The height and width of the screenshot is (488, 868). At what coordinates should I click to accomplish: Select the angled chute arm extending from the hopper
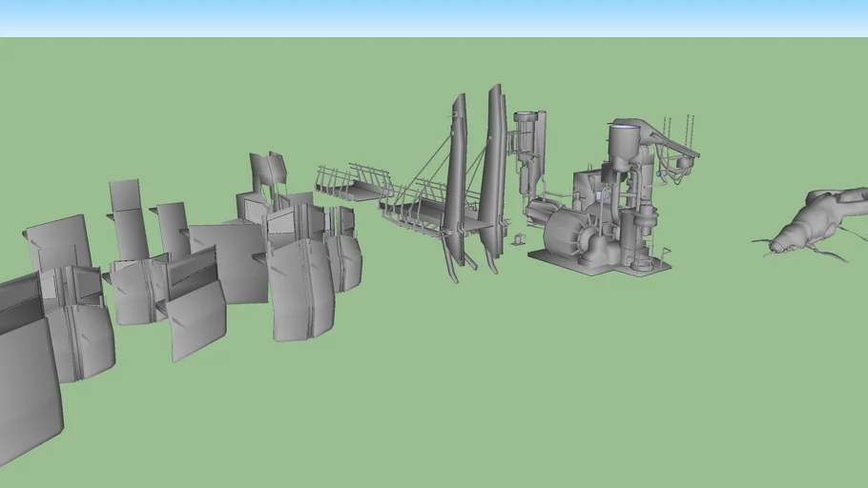point(675,146)
